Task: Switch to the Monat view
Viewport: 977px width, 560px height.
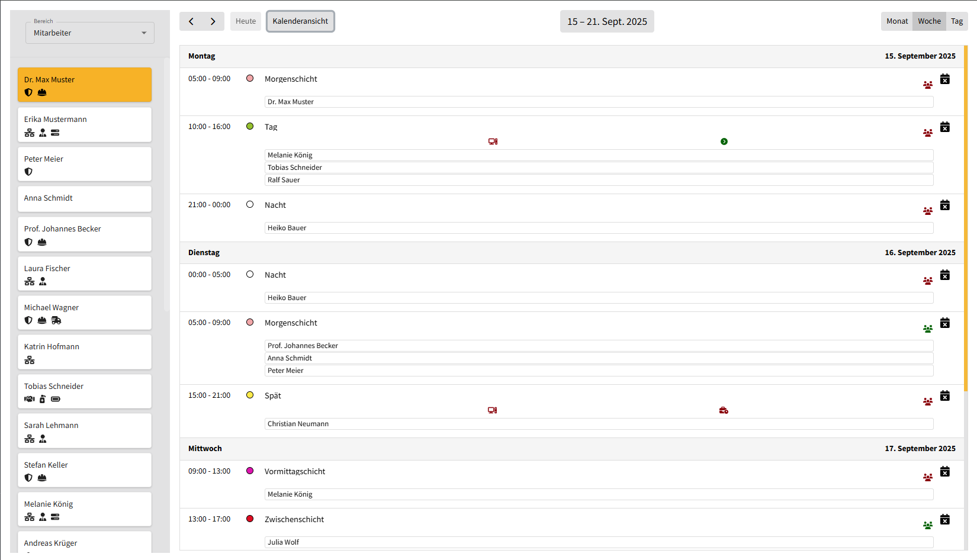Action: point(897,21)
